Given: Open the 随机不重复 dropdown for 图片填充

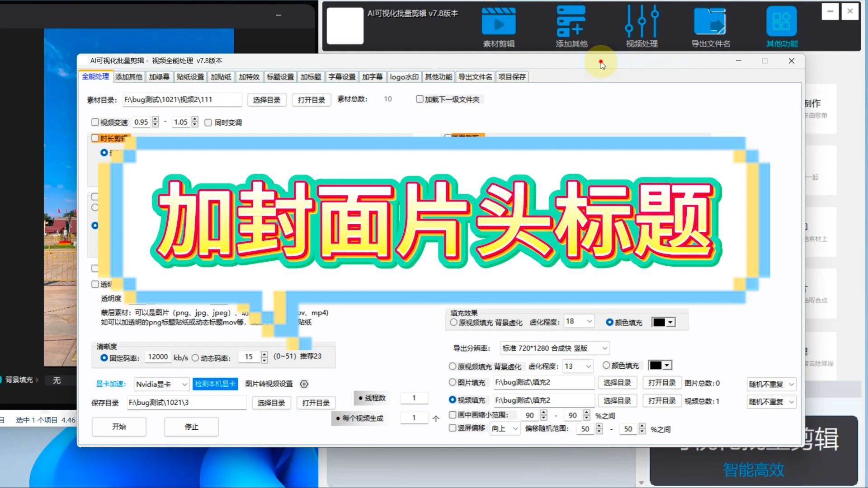Looking at the screenshot, I should [x=771, y=384].
